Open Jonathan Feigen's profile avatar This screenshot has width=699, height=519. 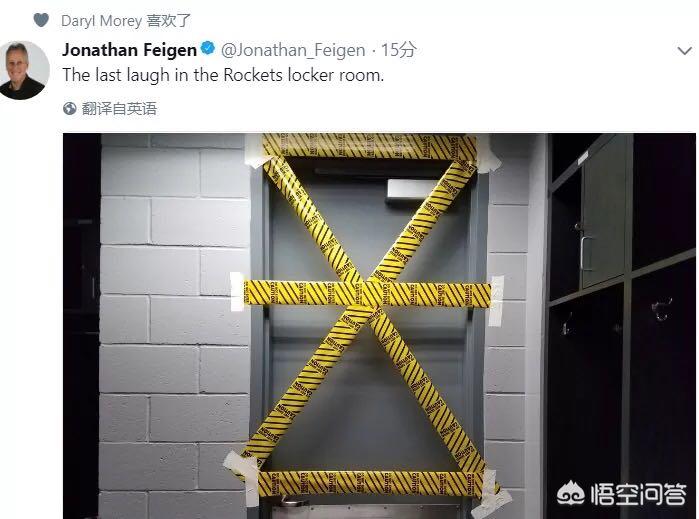pyautogui.click(x=24, y=70)
